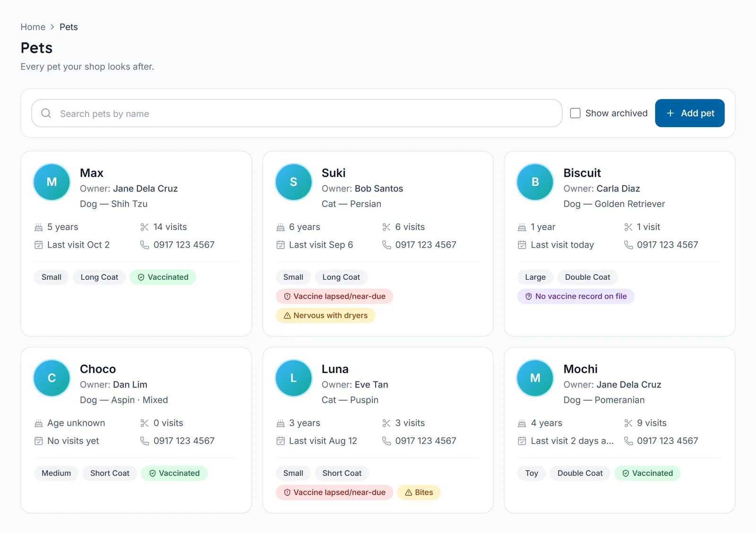Click Last visit Aug 12 text
The image size is (756, 534).
[323, 441]
